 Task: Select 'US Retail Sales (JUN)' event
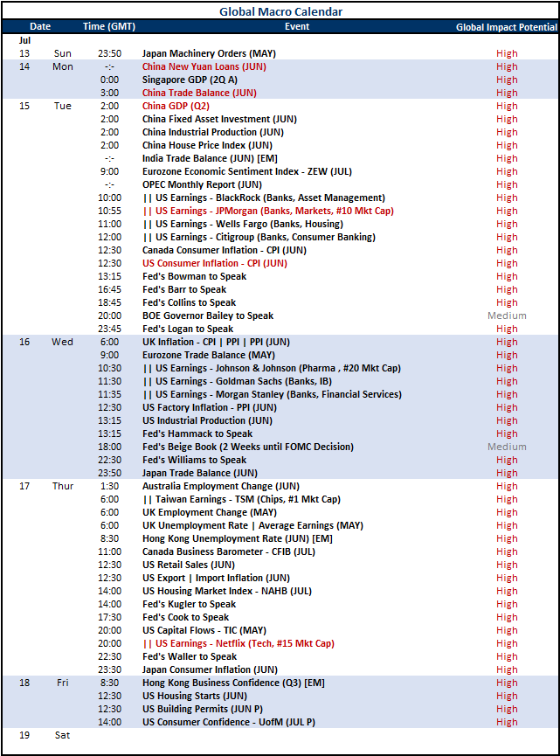pos(189,565)
